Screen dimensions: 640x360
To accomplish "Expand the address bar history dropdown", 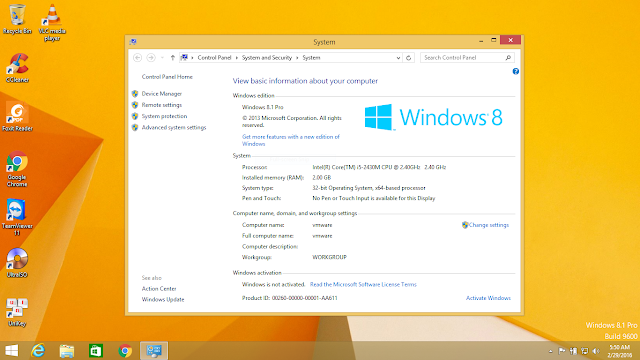I will point(398,58).
